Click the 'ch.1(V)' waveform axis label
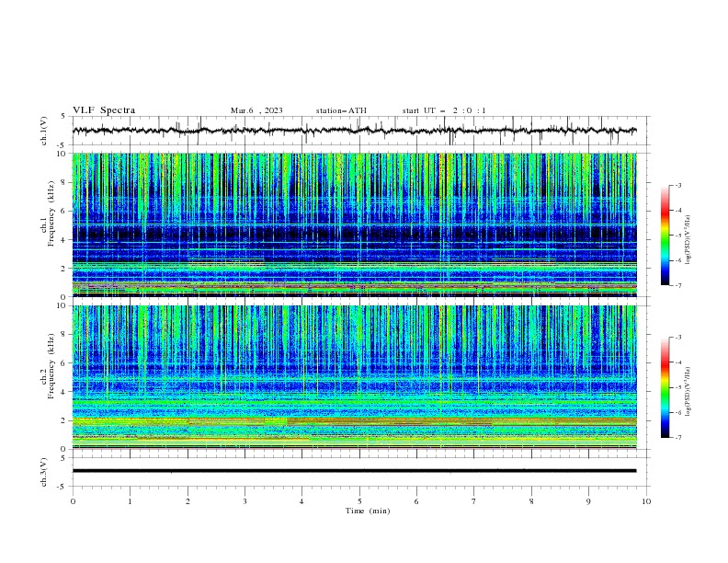Viewport: 728px width, 563px height. click(44, 131)
